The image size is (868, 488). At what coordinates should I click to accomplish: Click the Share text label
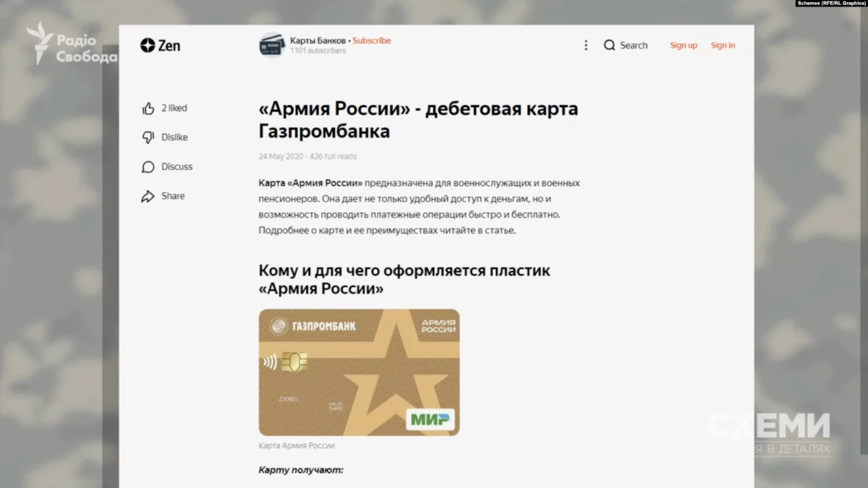pos(173,196)
